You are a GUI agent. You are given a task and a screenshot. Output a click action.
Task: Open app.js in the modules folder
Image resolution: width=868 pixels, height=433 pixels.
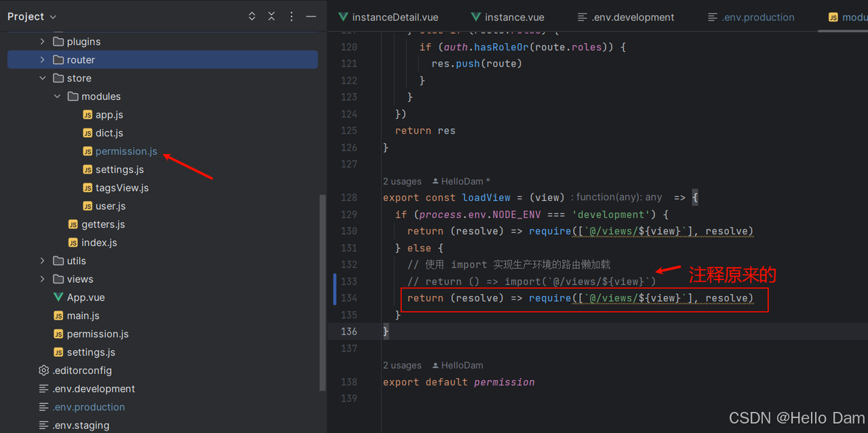[109, 115]
